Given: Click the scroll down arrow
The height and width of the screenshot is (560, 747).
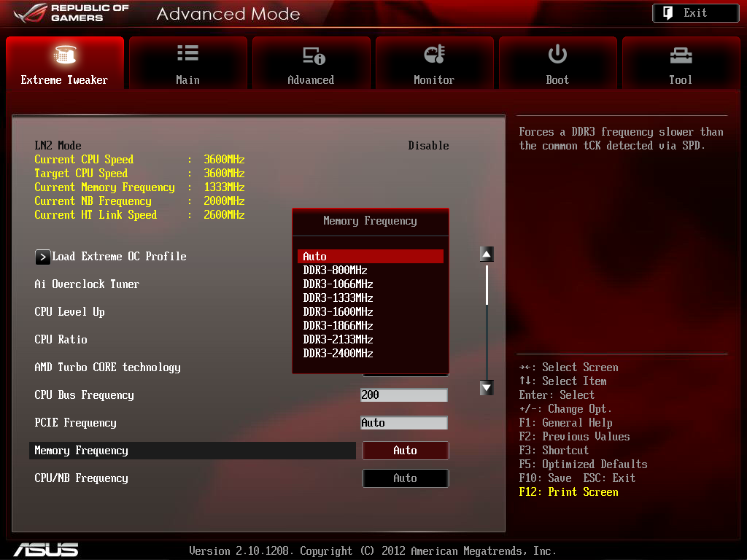Looking at the screenshot, I should (487, 388).
